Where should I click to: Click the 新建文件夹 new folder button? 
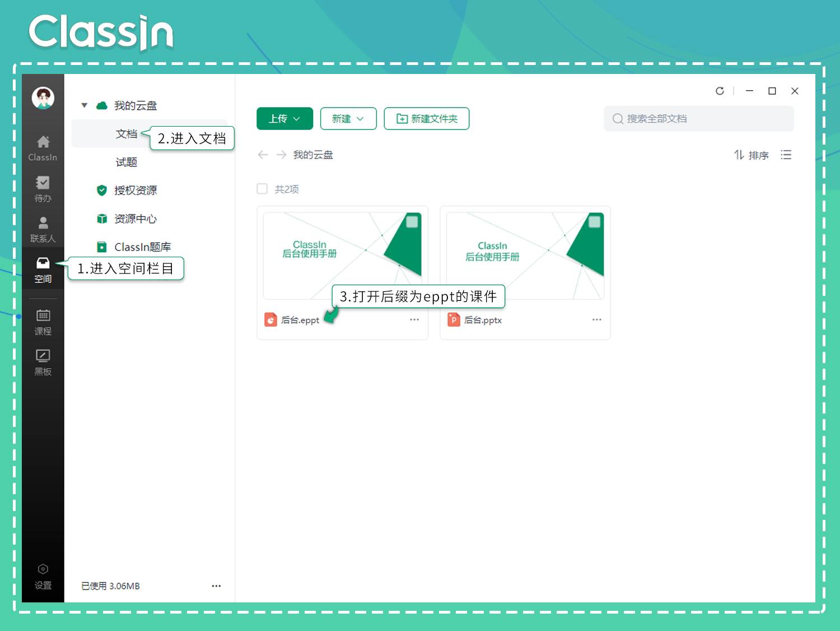(x=427, y=119)
